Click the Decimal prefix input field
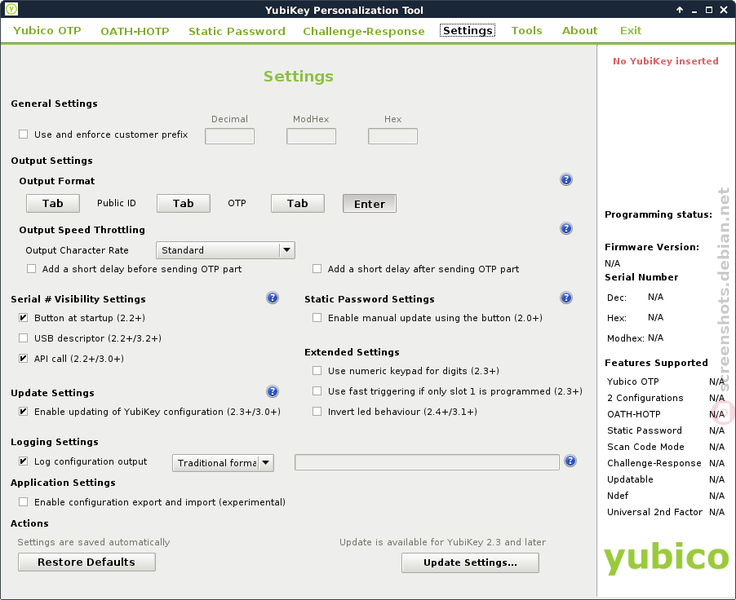 tap(230, 136)
